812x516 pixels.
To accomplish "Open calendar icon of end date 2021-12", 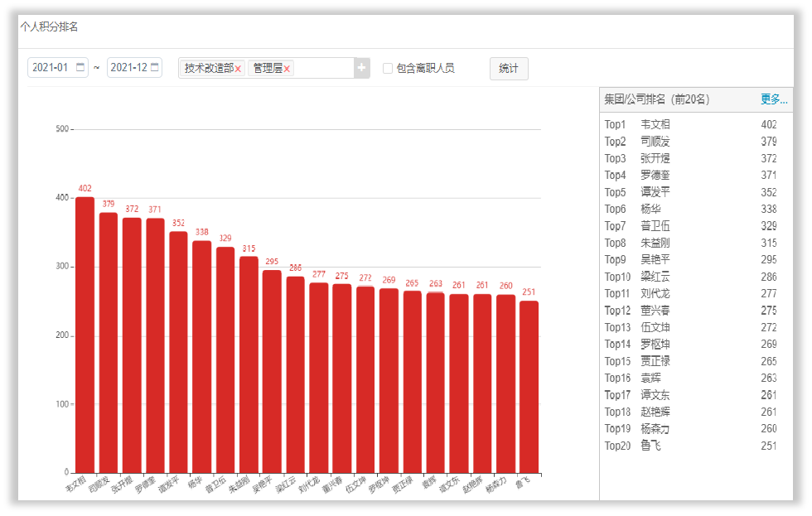I will [x=154, y=67].
